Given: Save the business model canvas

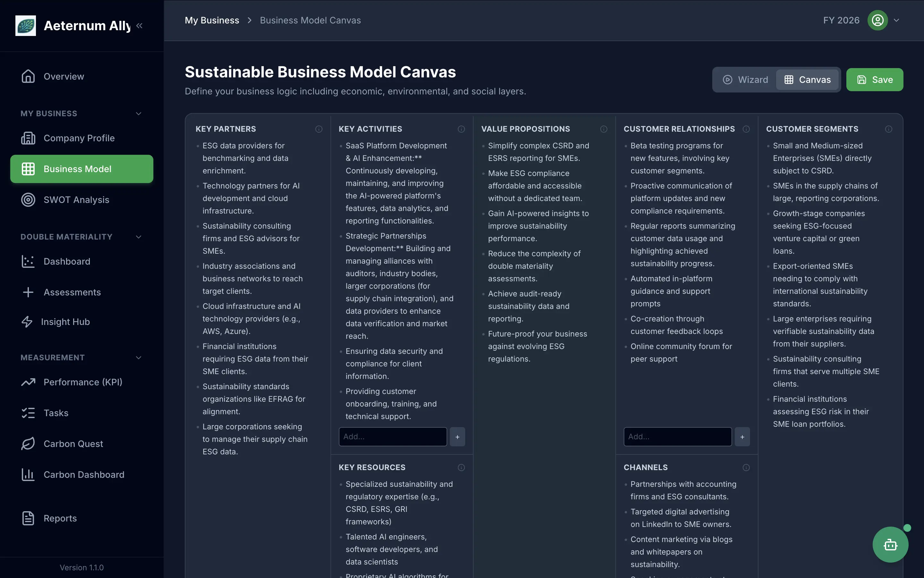Looking at the screenshot, I should [x=874, y=80].
